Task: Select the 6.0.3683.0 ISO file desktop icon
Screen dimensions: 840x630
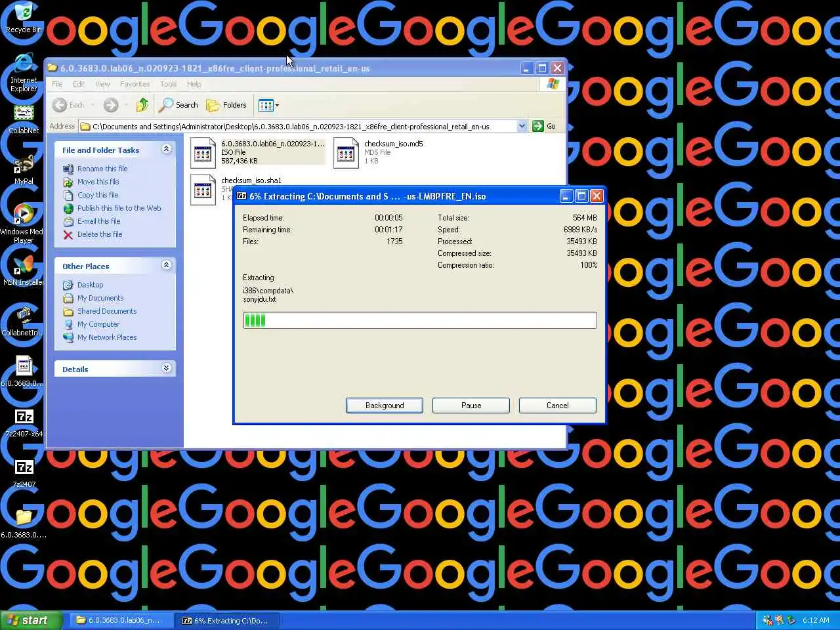Action: (24, 371)
